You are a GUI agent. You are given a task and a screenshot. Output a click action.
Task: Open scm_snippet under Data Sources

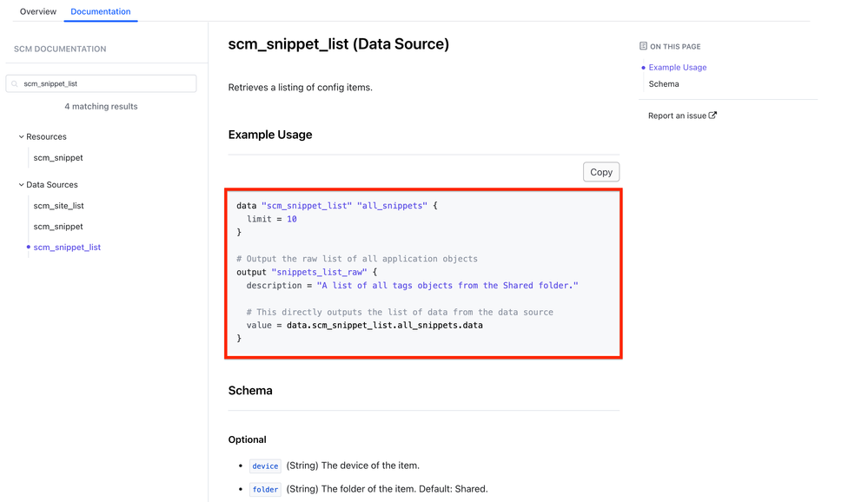pos(58,227)
